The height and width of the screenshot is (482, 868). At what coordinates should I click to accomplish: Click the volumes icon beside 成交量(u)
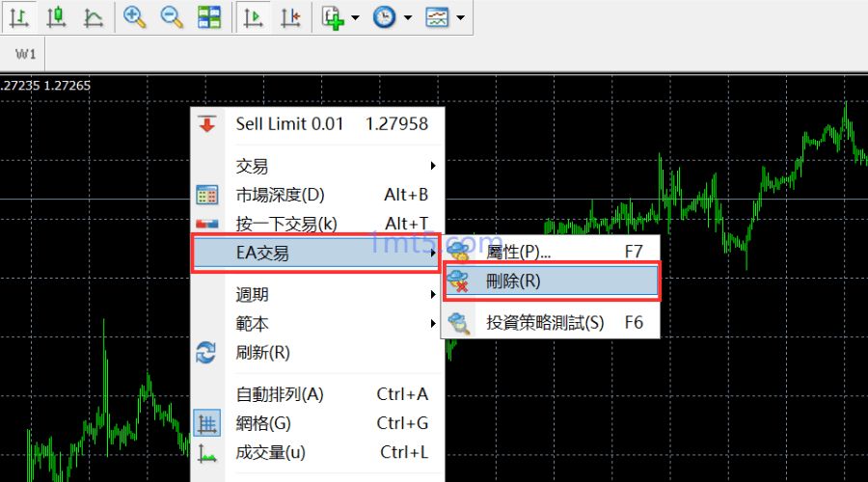207,453
